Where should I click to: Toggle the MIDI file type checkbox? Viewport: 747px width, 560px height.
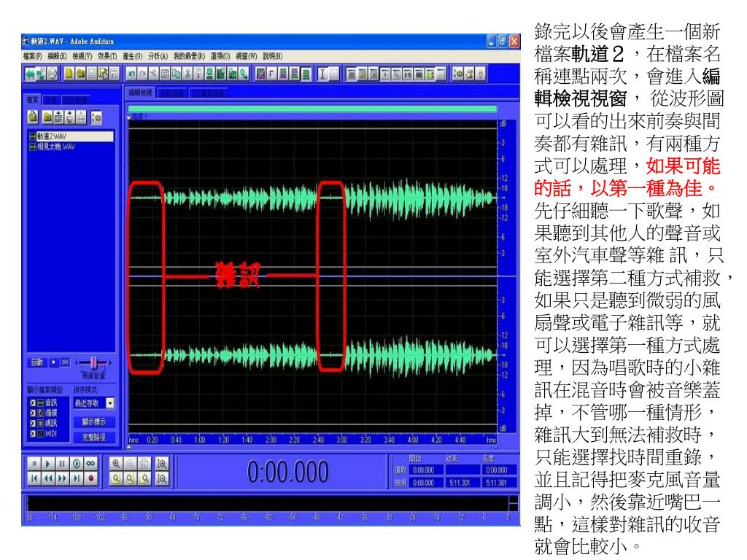tap(33, 433)
